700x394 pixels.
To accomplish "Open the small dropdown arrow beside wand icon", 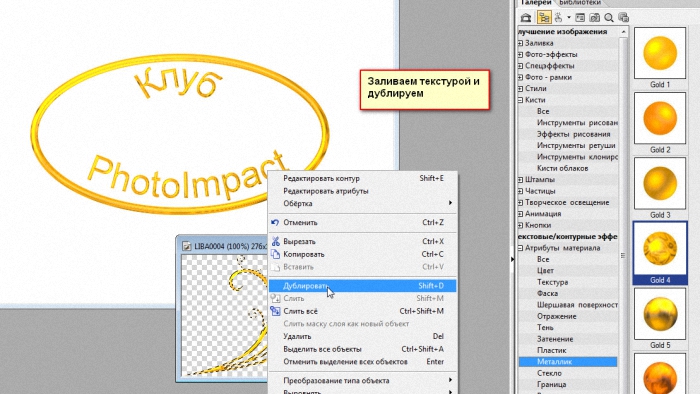I will click(x=569, y=18).
